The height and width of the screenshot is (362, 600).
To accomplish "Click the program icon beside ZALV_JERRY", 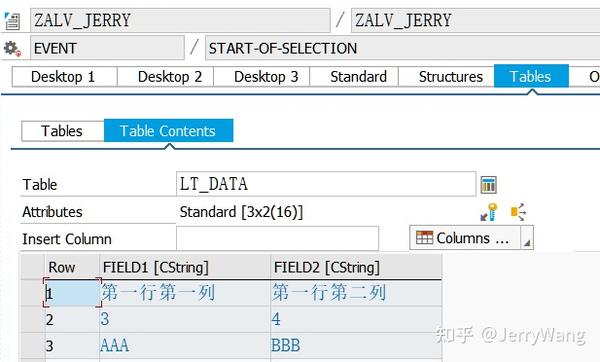I will click(12, 21).
